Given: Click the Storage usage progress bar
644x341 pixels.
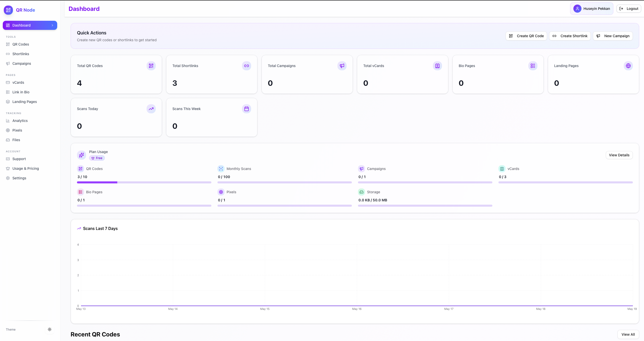Looking at the screenshot, I should (x=425, y=206).
